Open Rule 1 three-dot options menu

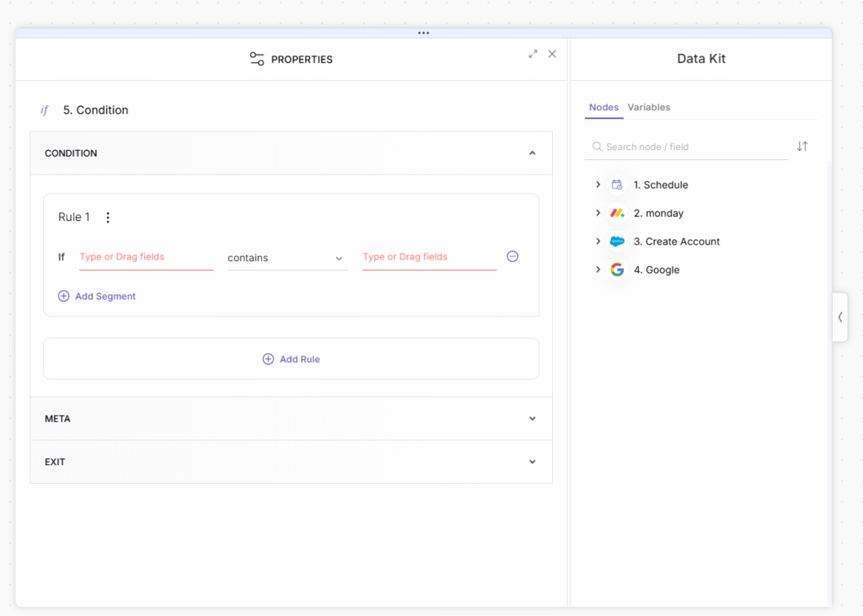108,217
